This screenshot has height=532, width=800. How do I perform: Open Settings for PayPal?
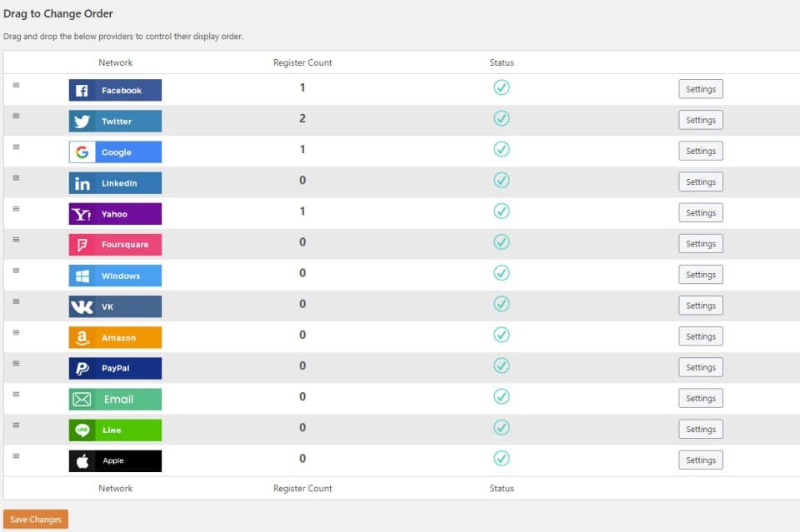click(x=701, y=367)
